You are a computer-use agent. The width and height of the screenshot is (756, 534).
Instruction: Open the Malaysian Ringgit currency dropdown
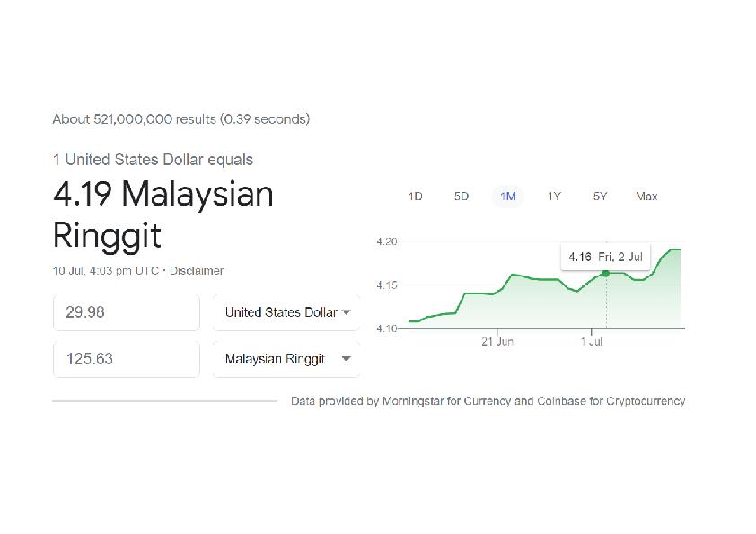click(x=286, y=359)
